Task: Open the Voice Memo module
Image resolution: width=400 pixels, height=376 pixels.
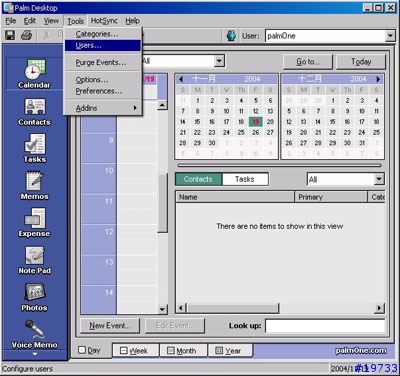Action: coord(34,334)
